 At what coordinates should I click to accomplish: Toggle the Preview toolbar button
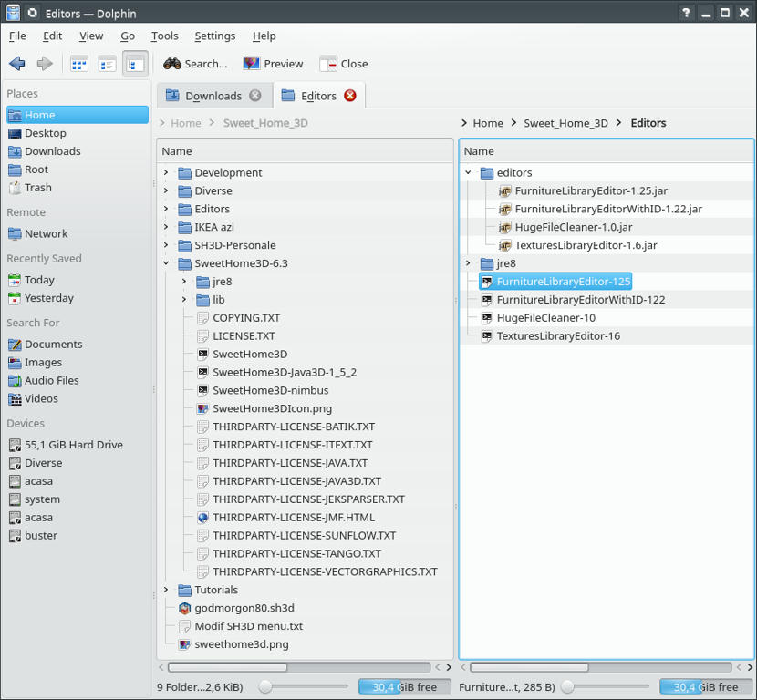click(x=274, y=64)
